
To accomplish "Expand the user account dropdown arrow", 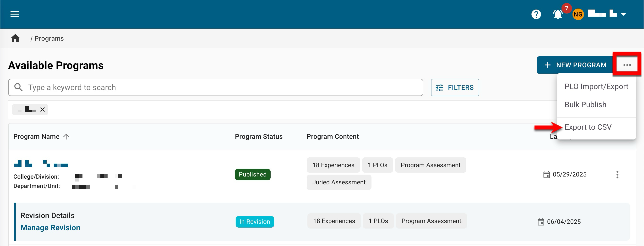I will (623, 15).
